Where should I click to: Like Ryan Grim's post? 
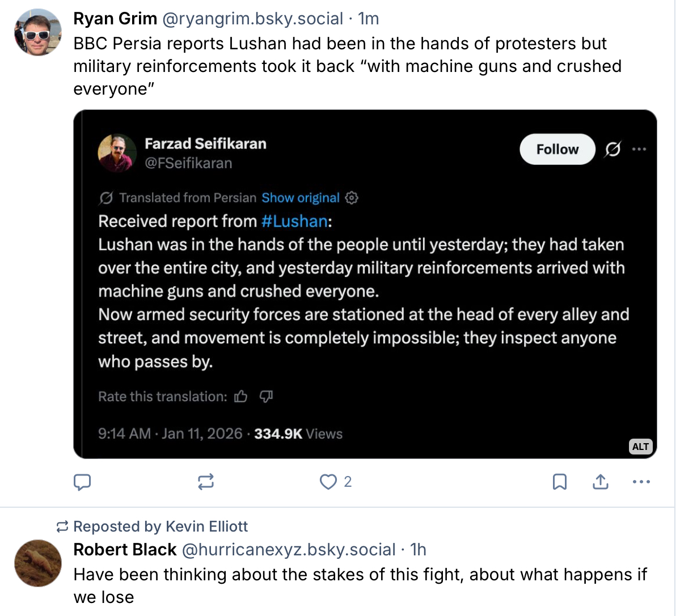click(x=328, y=482)
